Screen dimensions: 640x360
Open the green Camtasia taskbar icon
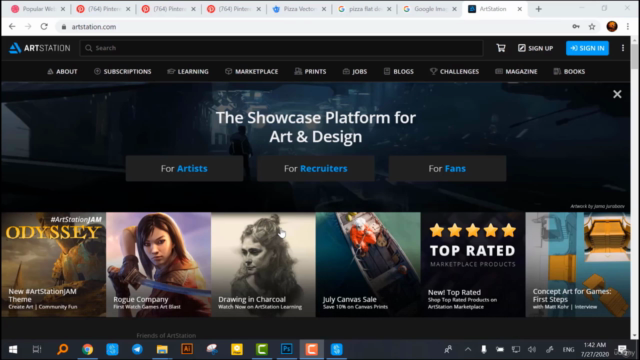262,349
